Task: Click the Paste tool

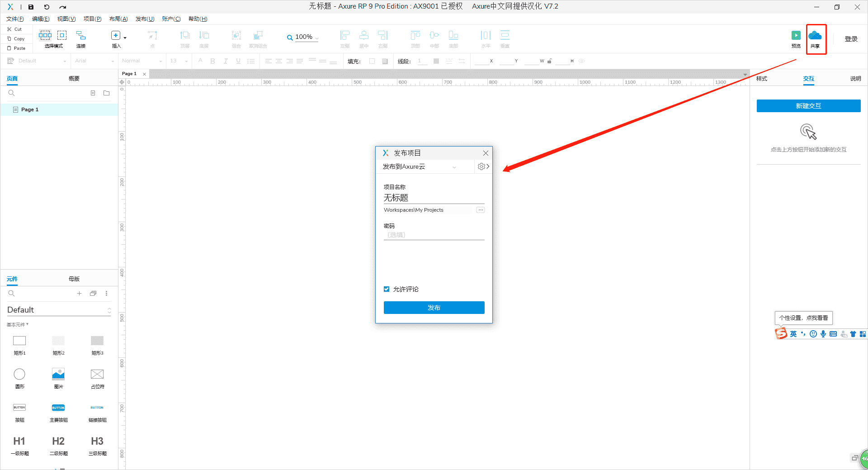Action: pos(16,48)
